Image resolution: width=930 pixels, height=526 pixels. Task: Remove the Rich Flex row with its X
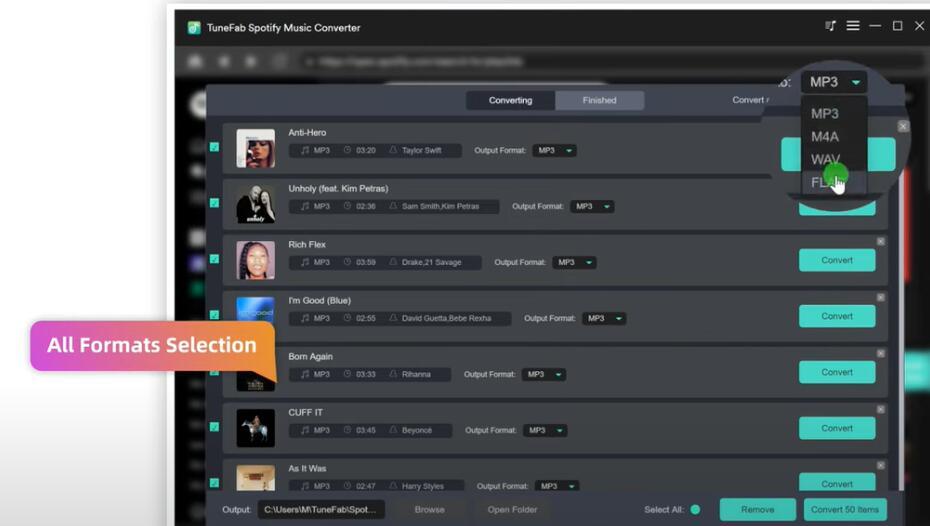click(881, 241)
